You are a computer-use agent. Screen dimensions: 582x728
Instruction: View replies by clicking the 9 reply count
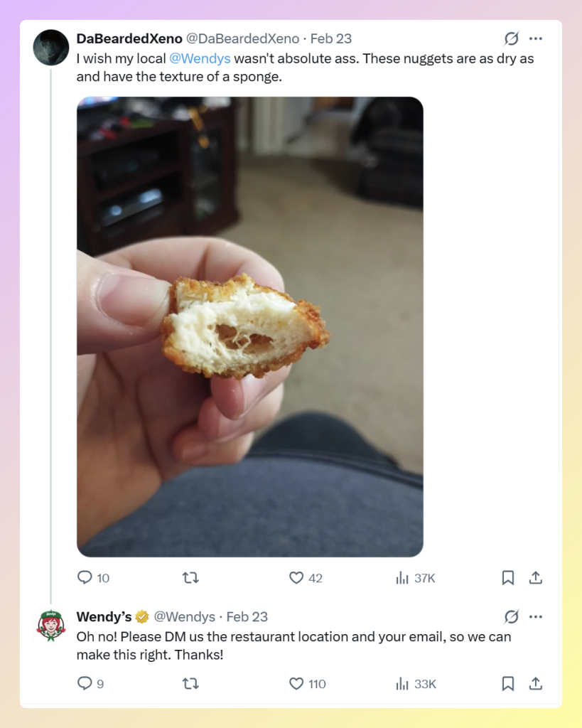pos(85,683)
